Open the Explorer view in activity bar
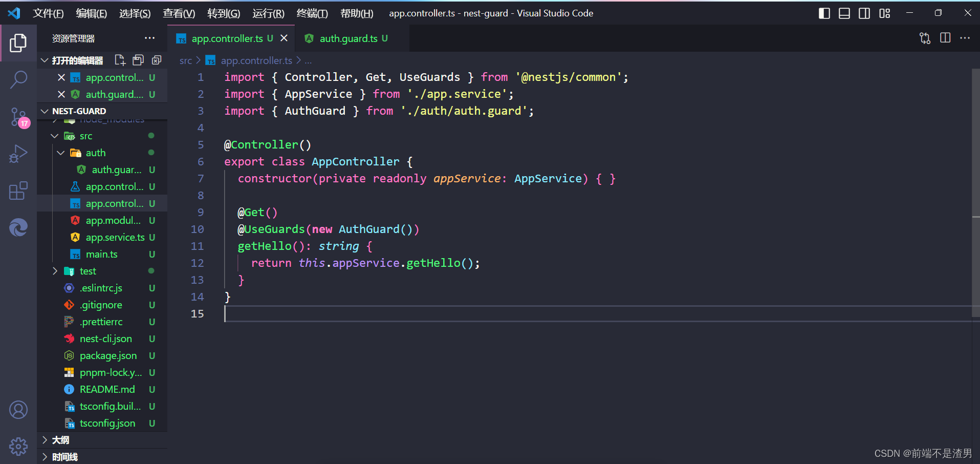Image resolution: width=980 pixels, height=464 pixels. pos(18,43)
